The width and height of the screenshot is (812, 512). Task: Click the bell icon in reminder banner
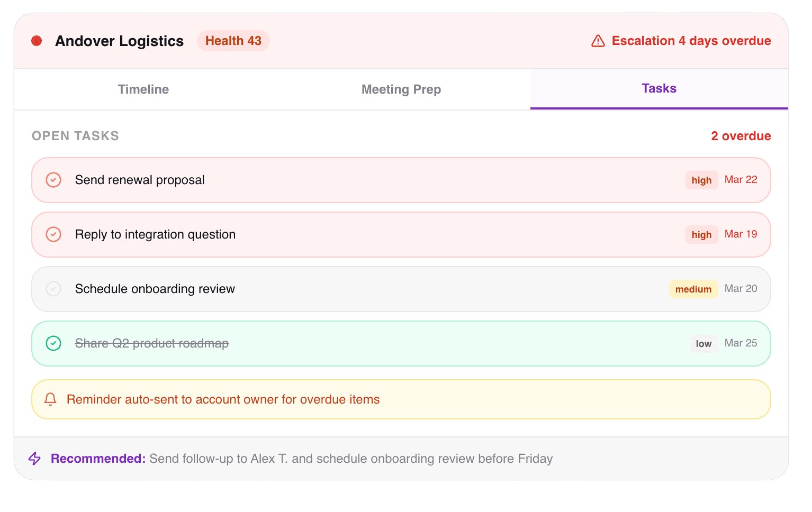point(50,399)
